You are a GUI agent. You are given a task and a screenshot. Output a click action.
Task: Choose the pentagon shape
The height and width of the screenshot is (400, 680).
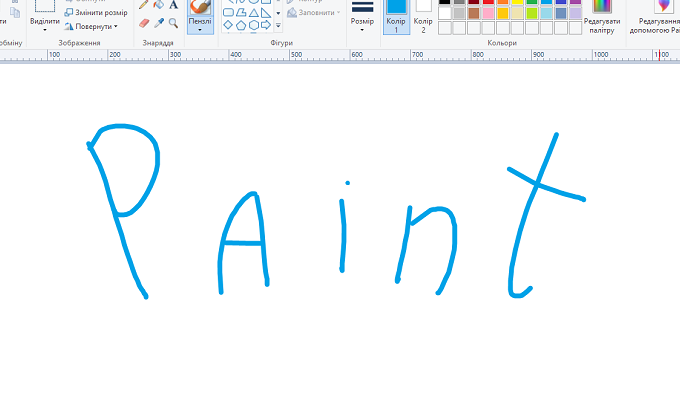[x=241, y=25]
